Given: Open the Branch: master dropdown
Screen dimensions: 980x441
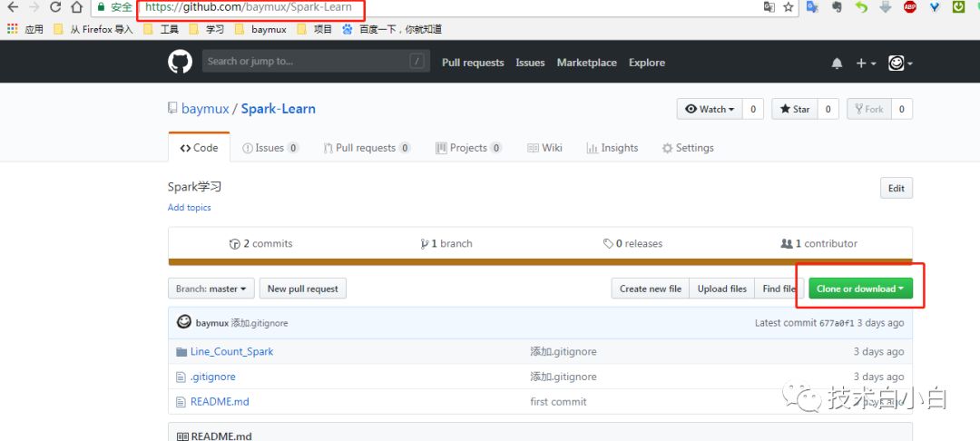Looking at the screenshot, I should tap(211, 289).
